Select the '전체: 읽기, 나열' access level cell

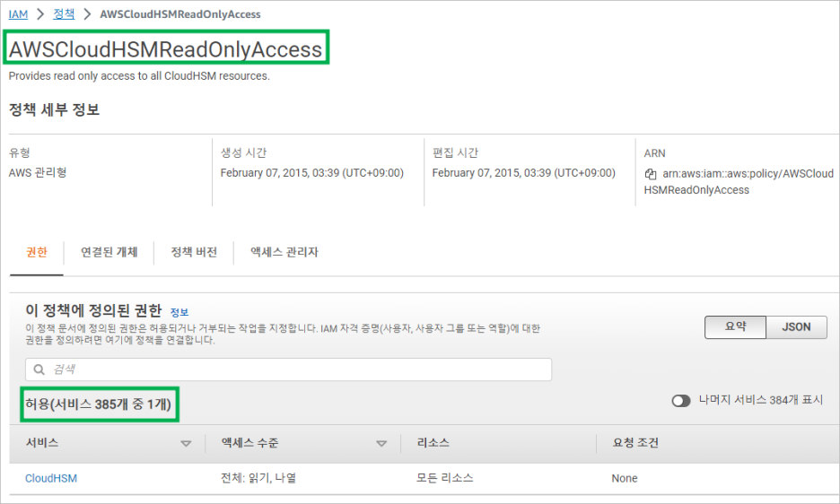(x=258, y=478)
